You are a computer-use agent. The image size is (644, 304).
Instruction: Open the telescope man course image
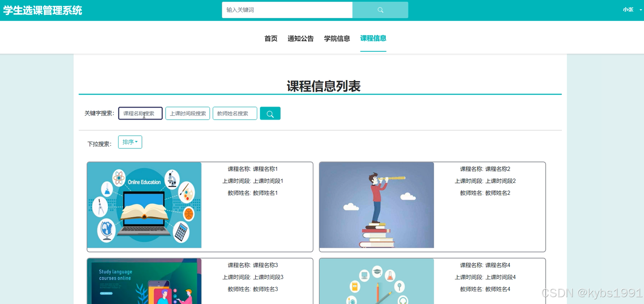(x=377, y=205)
